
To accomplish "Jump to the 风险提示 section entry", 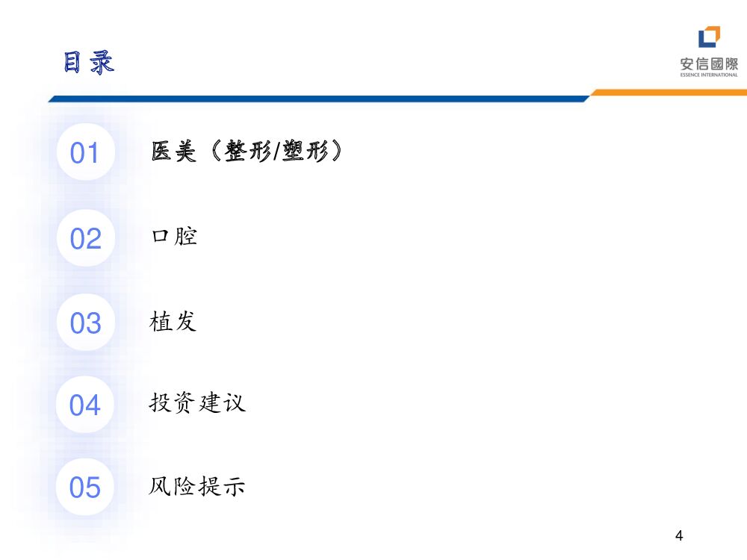I will pos(197,487).
